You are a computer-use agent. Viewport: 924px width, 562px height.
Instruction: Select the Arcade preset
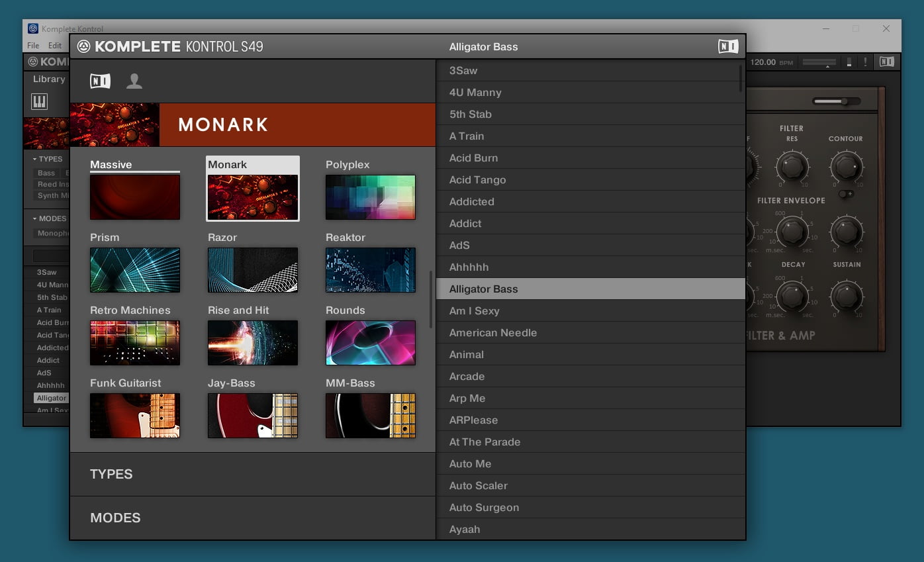590,377
